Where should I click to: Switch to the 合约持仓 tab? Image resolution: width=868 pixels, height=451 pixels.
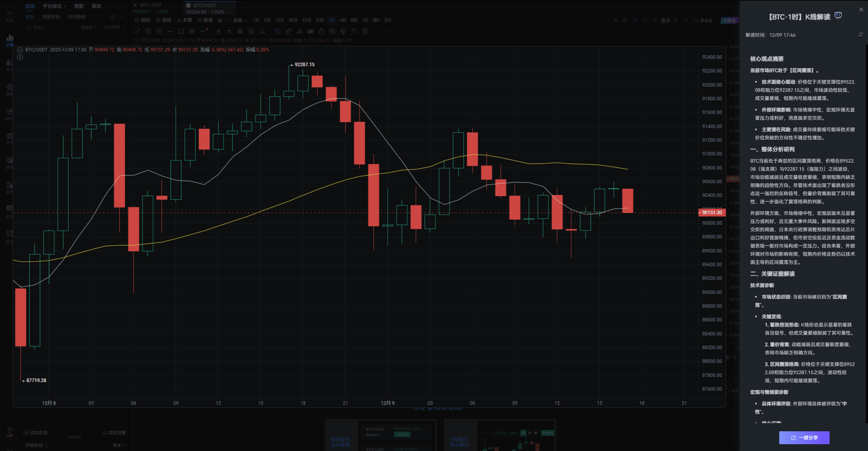click(77, 17)
